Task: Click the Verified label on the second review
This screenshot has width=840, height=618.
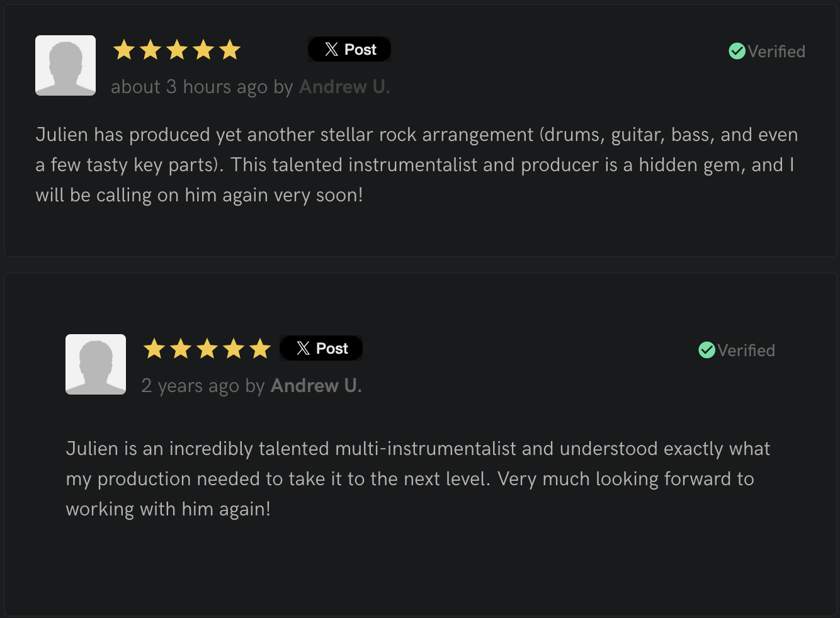Action: click(746, 350)
